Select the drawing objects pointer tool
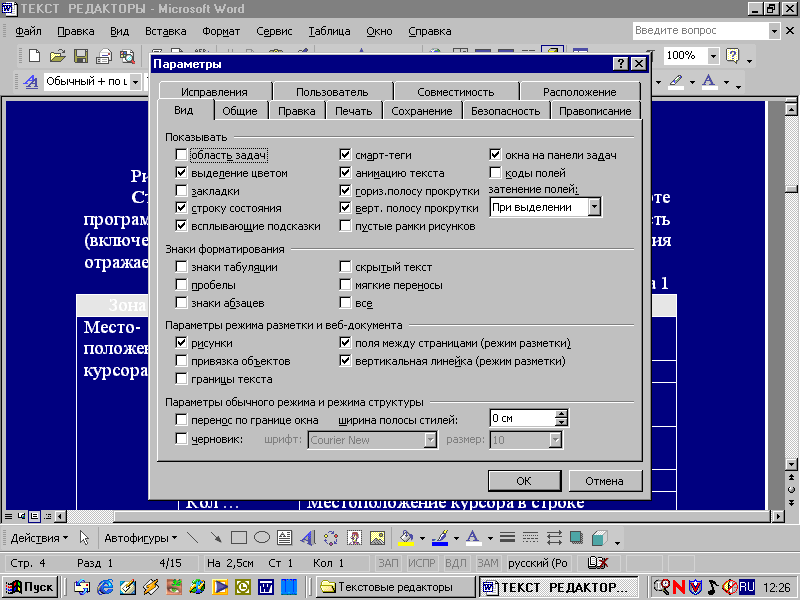 tap(84, 538)
